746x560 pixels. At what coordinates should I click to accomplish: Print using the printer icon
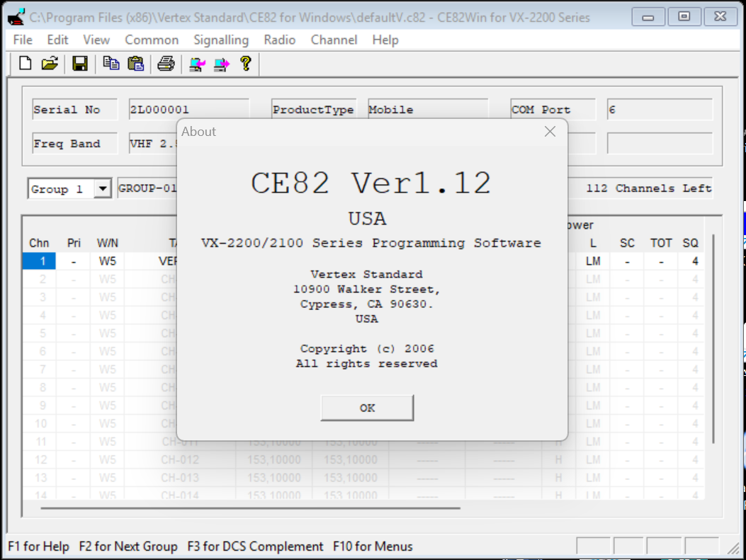pos(166,64)
